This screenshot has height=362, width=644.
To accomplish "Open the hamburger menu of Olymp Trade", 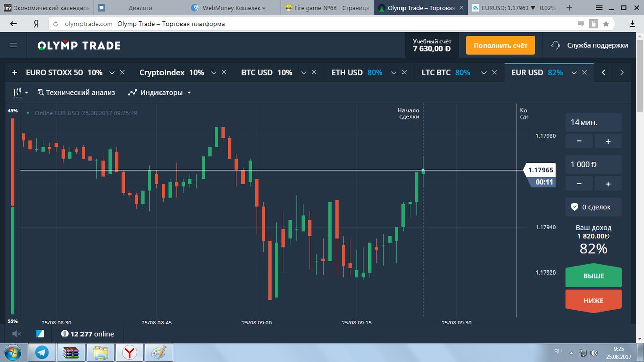I will (14, 45).
